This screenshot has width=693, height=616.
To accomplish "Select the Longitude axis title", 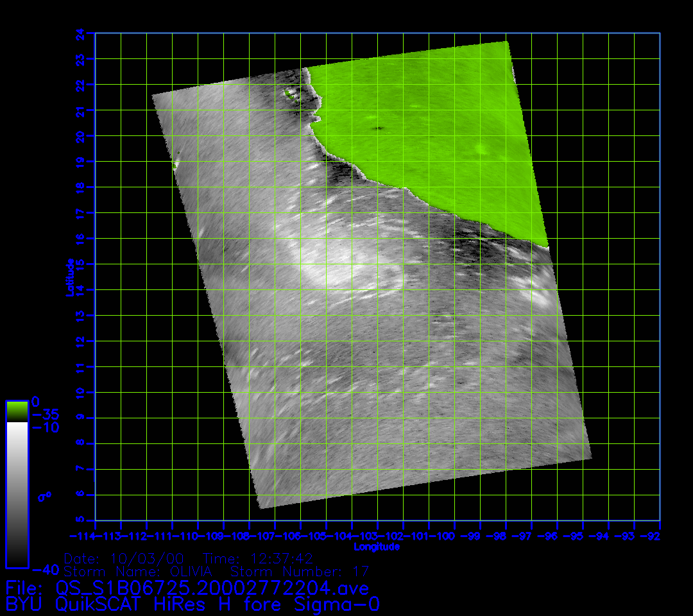I will 377,547.
